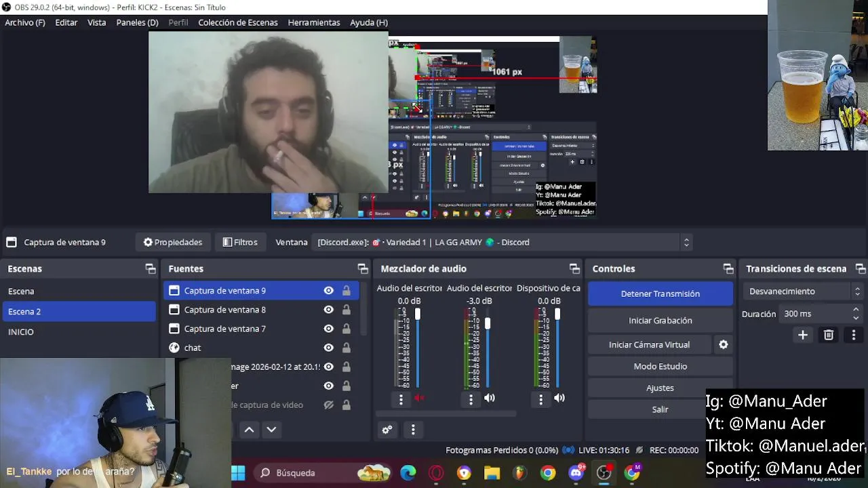Click window icon of Captura de ventana 8
This screenshot has width=868, height=488.
174,310
